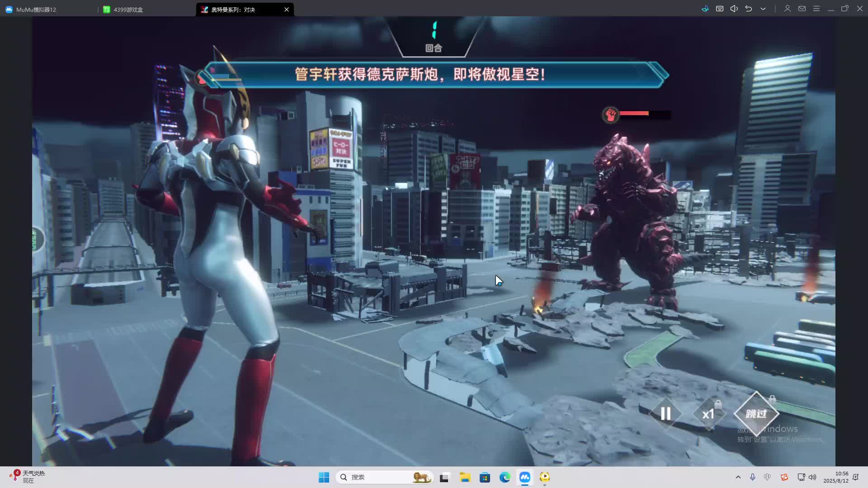Pause the battle with the pause button
This screenshot has height=488, width=868.
click(665, 413)
